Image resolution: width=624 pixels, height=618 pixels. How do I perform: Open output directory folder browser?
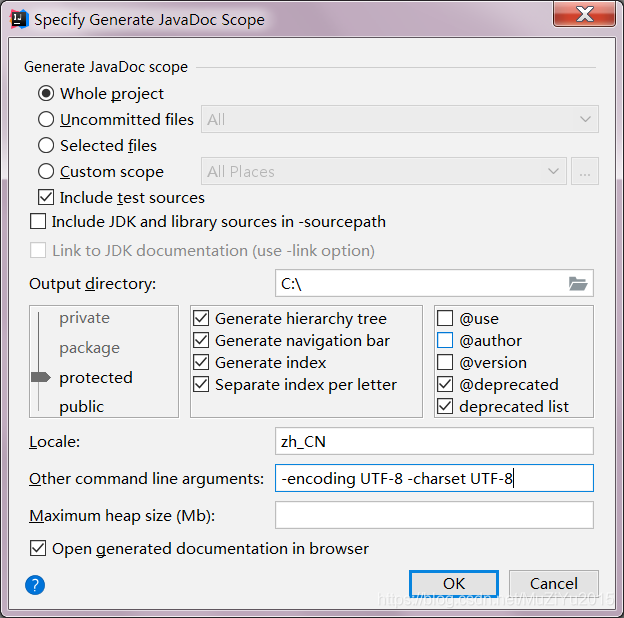click(x=578, y=283)
